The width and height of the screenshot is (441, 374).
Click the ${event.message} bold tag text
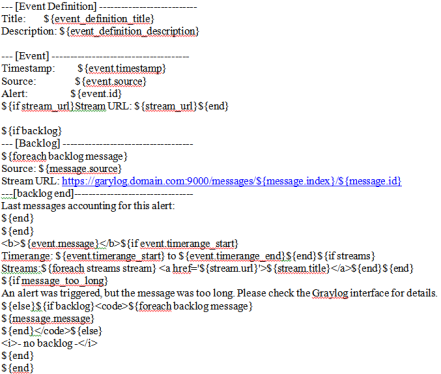click(60, 244)
